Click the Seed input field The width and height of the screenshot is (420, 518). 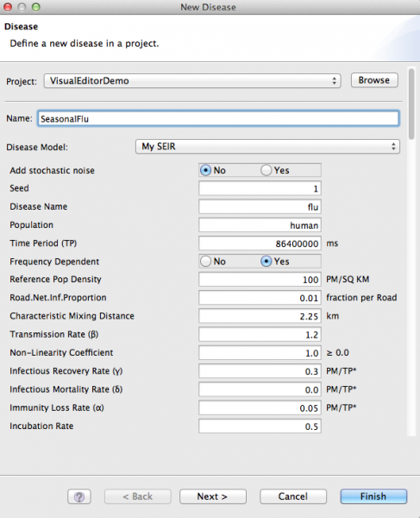coord(260,188)
